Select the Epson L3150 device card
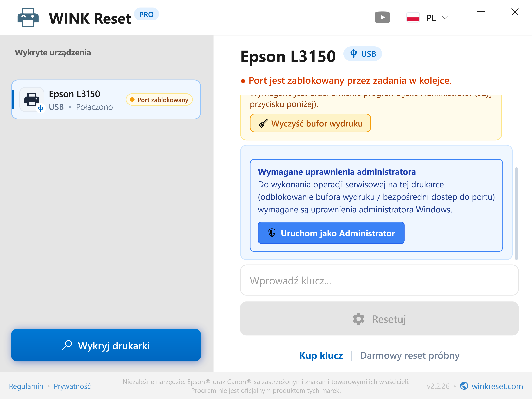532x399 pixels. [106, 100]
